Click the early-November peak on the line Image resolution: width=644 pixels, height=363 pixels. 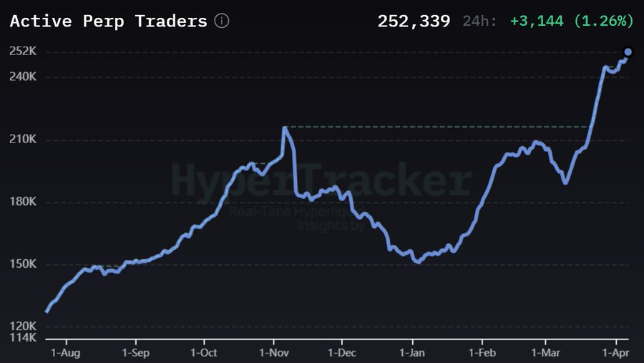click(x=285, y=127)
